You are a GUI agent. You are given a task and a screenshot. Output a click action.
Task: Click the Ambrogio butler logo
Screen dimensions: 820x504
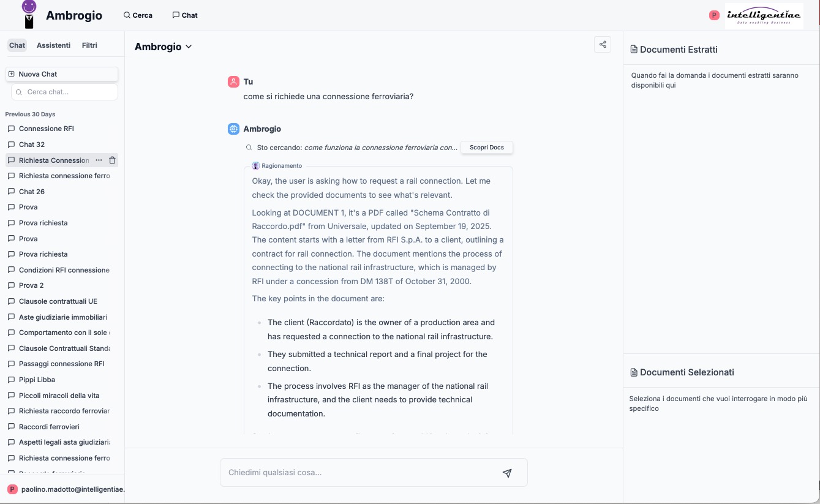click(x=29, y=15)
